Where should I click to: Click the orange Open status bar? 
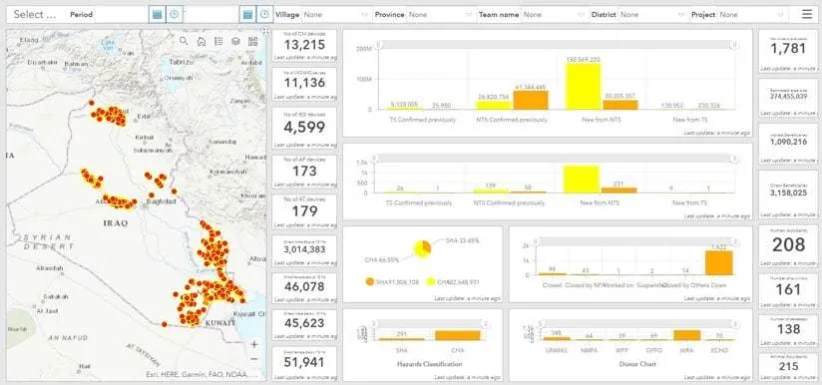tap(719, 263)
